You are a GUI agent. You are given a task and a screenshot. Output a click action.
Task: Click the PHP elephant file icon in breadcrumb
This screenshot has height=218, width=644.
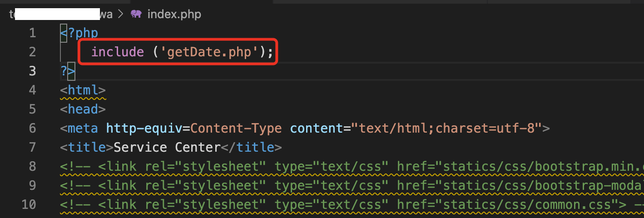click(136, 14)
